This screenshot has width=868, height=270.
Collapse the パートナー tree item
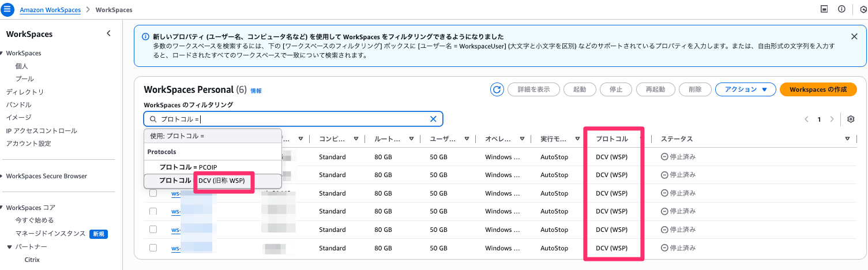(x=9, y=247)
